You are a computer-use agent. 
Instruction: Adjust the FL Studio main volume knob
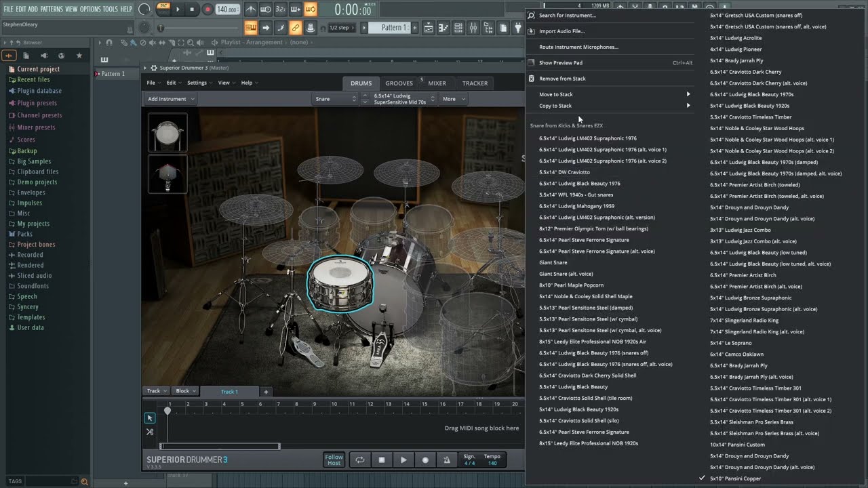144,9
